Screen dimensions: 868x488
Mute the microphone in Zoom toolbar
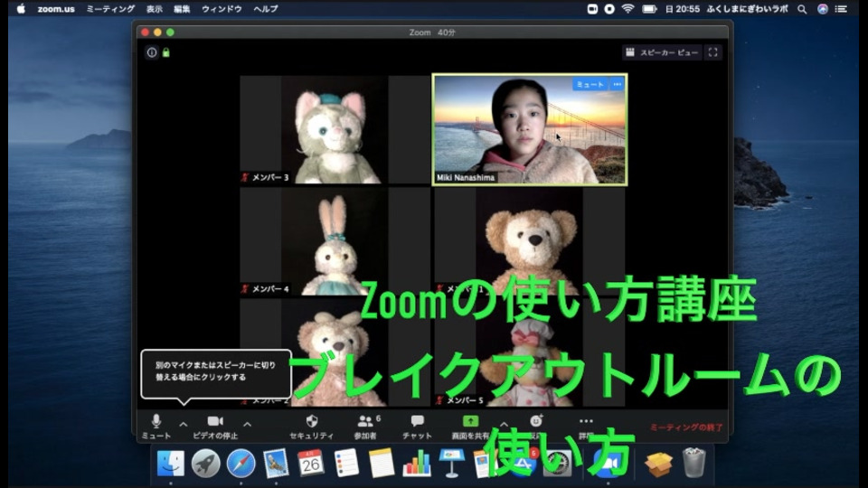tap(156, 427)
